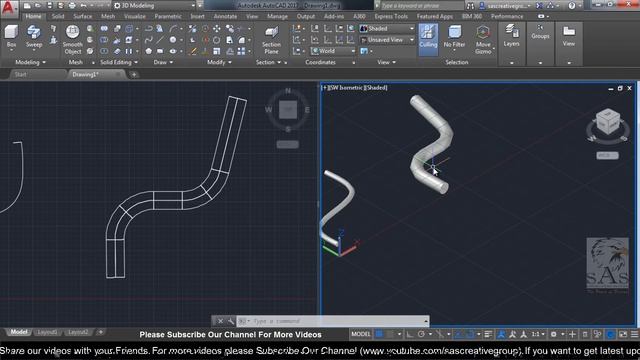Open the Move Gizmo tool

click(483, 40)
